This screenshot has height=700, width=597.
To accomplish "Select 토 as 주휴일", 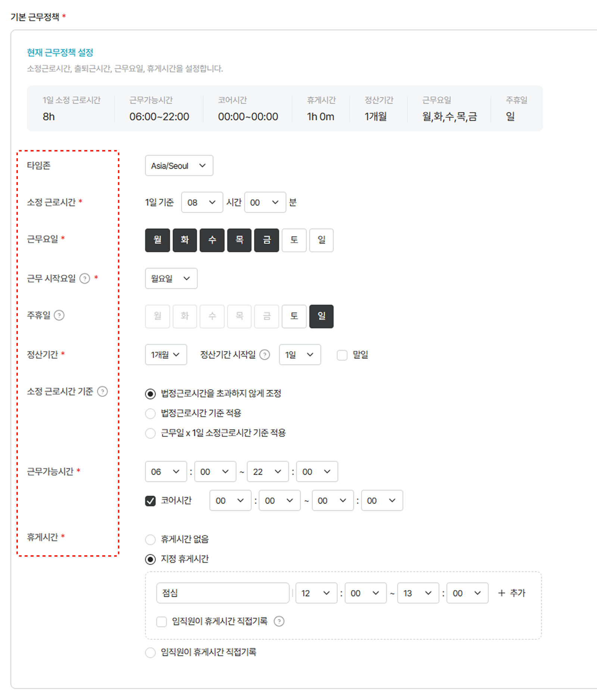I will (x=294, y=316).
